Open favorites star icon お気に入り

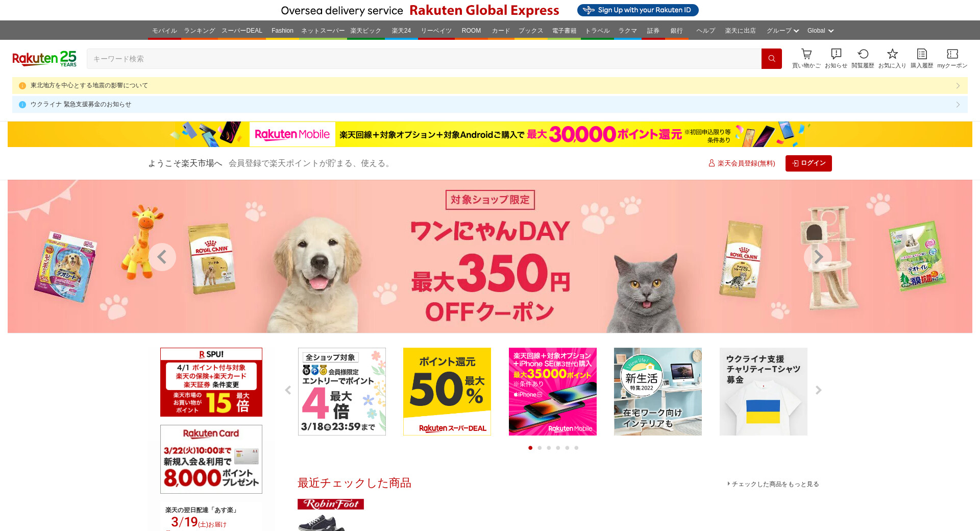click(x=892, y=58)
